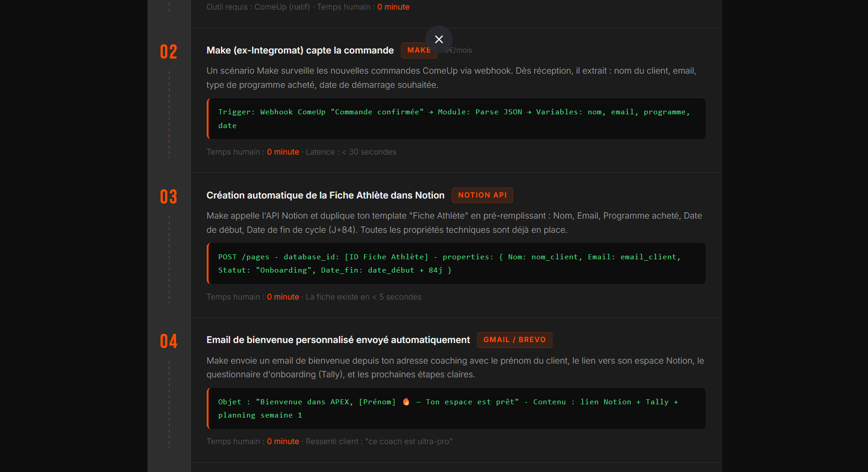Viewport: 868px width, 472px height.
Task: Click the paragraph describing the Make webhook scenario
Action: coord(451,78)
